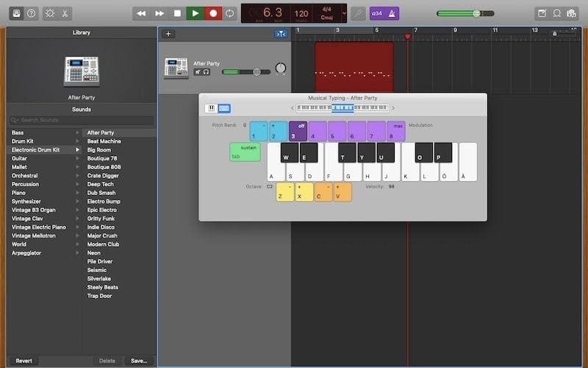Shift keyboard range left with arrow
Viewport: 588px width, 368px height.
[x=293, y=108]
